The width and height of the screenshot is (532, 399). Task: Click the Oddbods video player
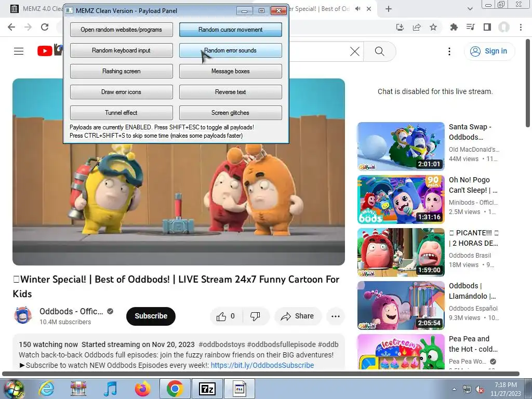point(179,172)
